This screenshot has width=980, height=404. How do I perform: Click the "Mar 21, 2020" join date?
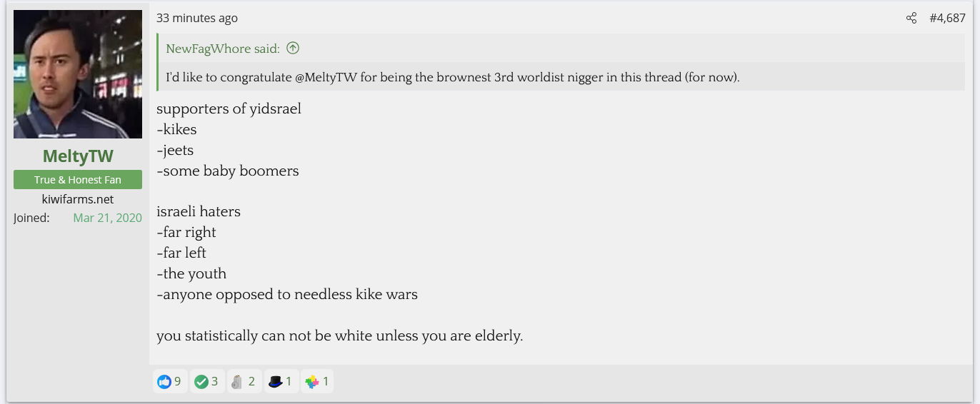coord(107,218)
